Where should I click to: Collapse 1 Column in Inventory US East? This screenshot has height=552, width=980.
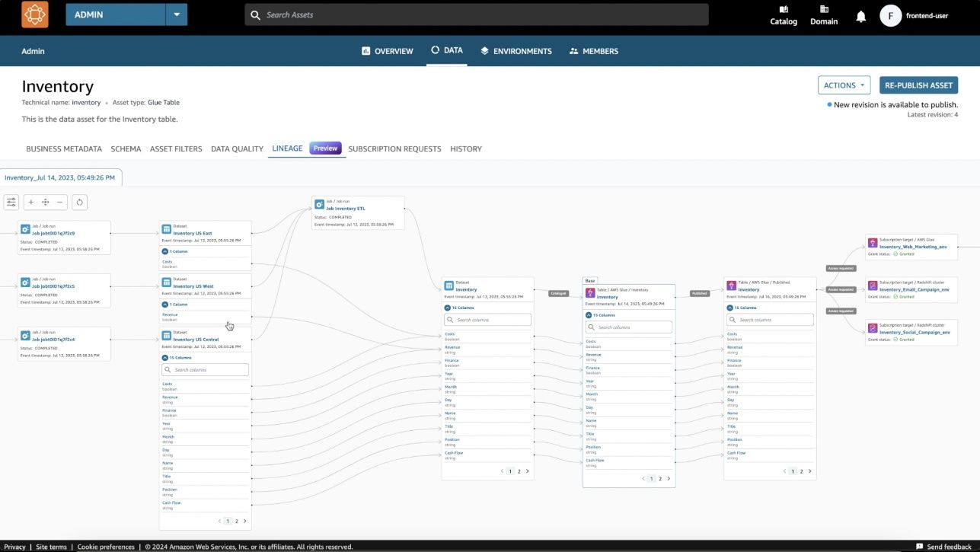click(165, 251)
